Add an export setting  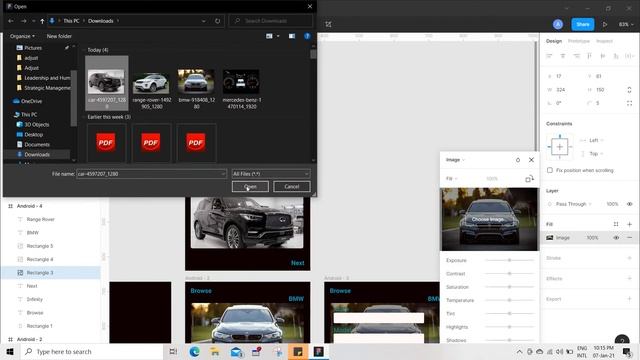629,299
